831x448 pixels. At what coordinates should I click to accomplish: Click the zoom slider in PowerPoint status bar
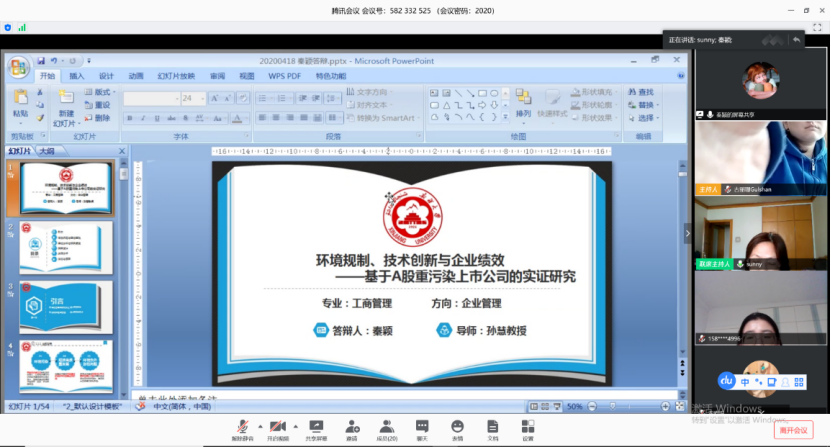coord(613,407)
